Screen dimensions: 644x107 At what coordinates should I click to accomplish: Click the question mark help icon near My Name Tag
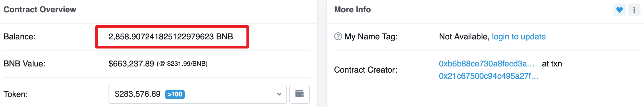pyautogui.click(x=338, y=36)
